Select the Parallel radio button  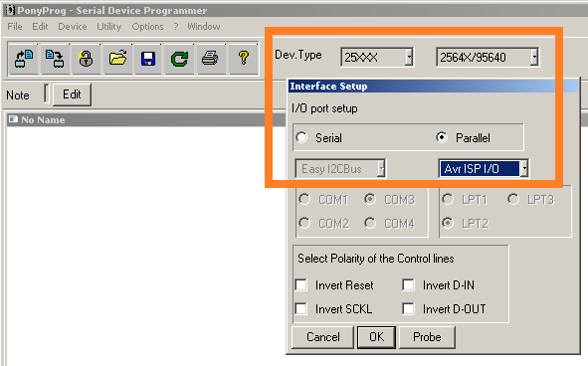[442, 137]
